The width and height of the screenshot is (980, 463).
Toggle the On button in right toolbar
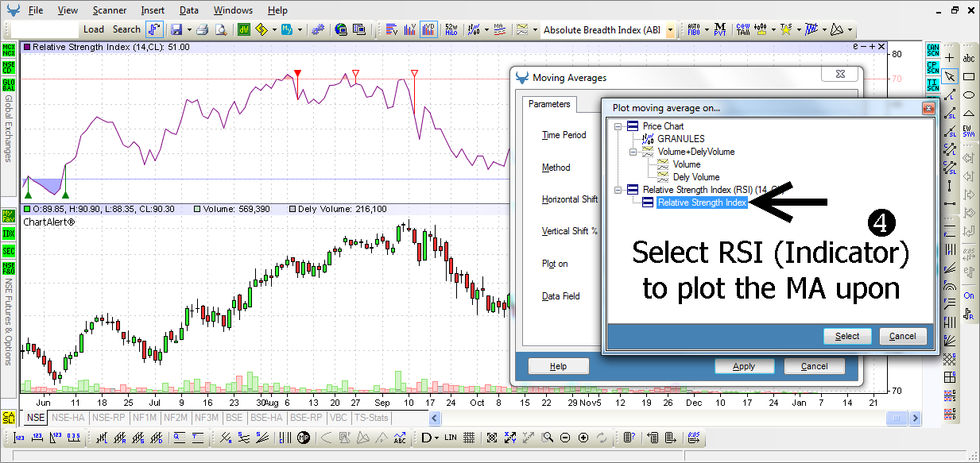click(969, 295)
